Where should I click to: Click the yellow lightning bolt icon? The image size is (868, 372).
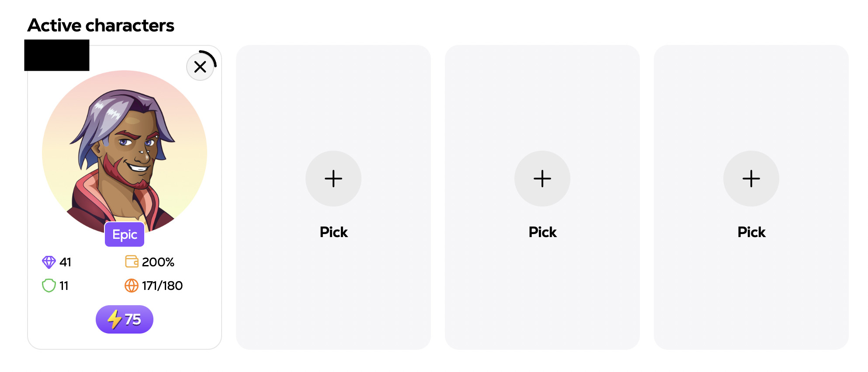click(x=115, y=319)
